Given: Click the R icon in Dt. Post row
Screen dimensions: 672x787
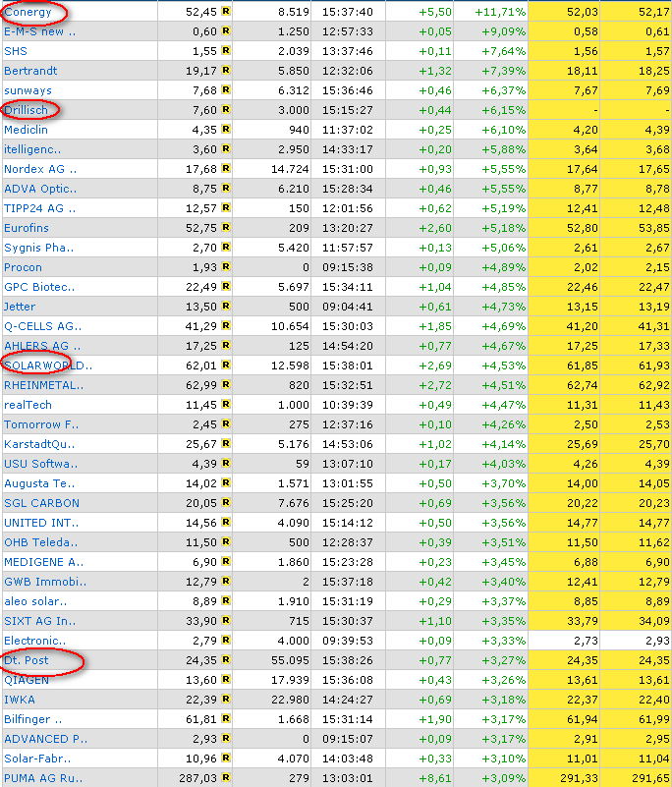Looking at the screenshot, I should (226, 660).
